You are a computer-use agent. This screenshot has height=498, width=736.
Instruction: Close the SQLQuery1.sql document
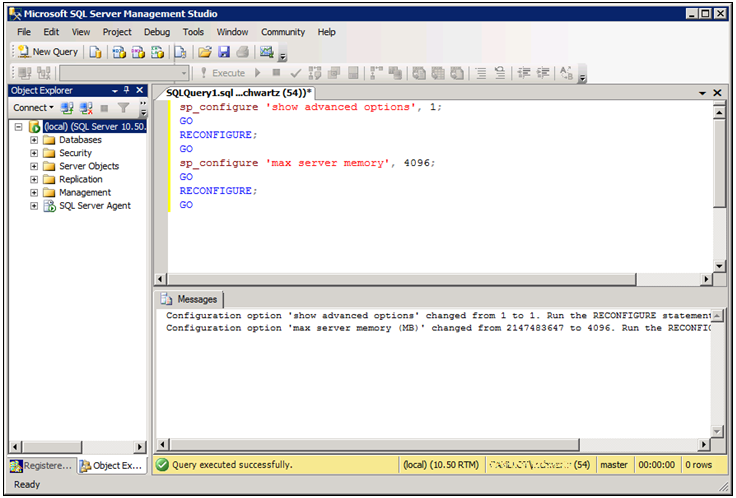pos(717,93)
